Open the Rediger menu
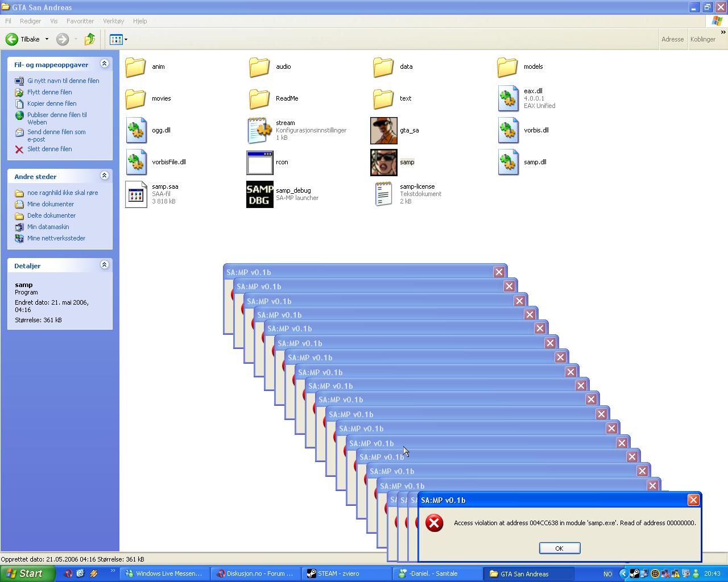This screenshot has height=582, width=728. [x=30, y=21]
